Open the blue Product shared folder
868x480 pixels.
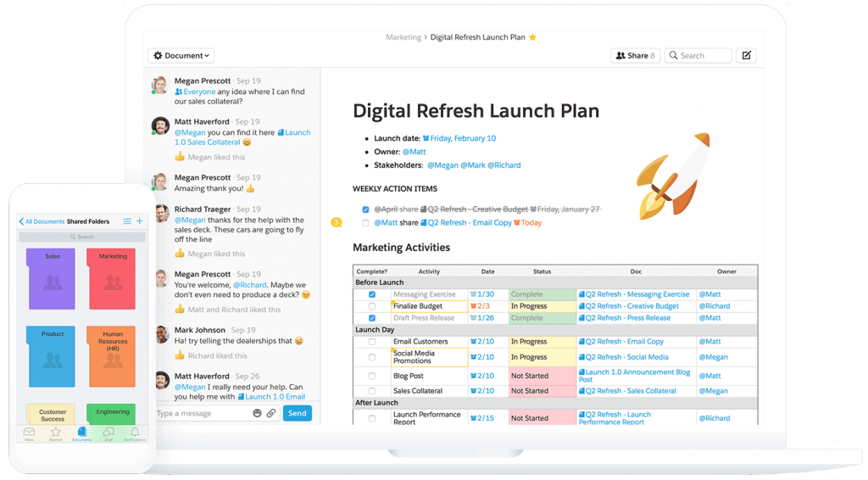coord(52,356)
